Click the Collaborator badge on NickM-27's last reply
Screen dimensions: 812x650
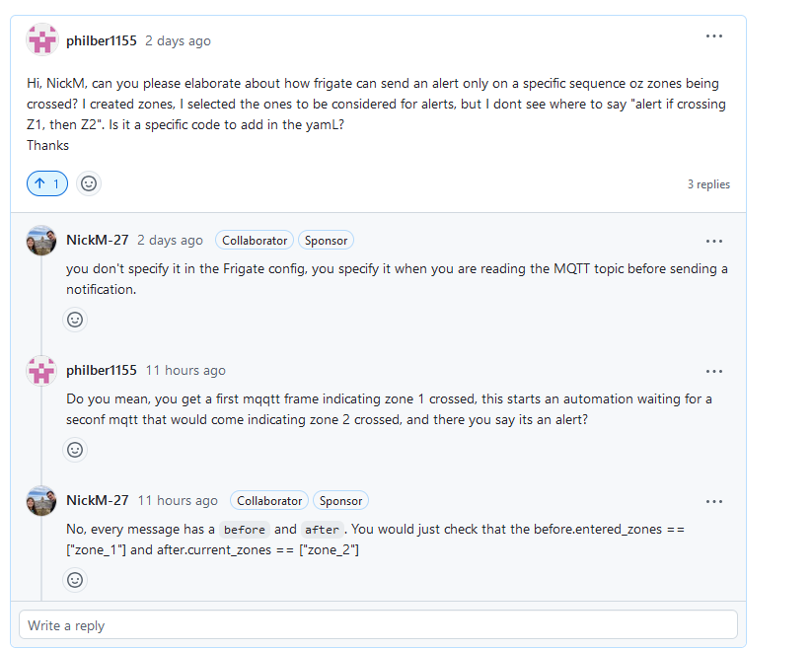coord(269,501)
